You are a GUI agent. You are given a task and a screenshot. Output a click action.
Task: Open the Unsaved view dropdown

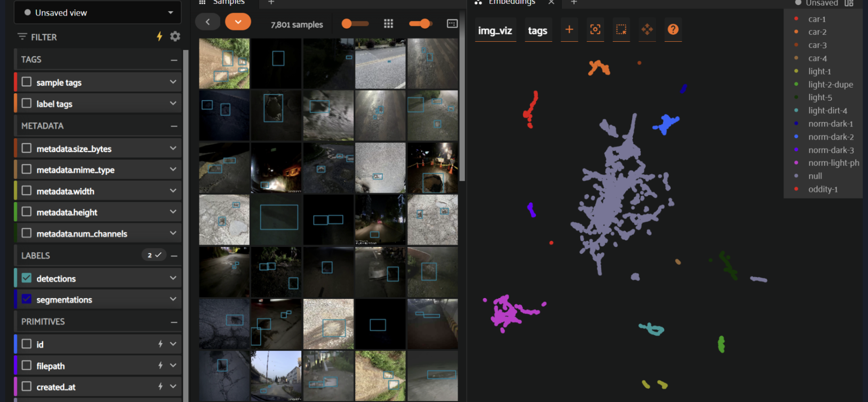coord(98,13)
